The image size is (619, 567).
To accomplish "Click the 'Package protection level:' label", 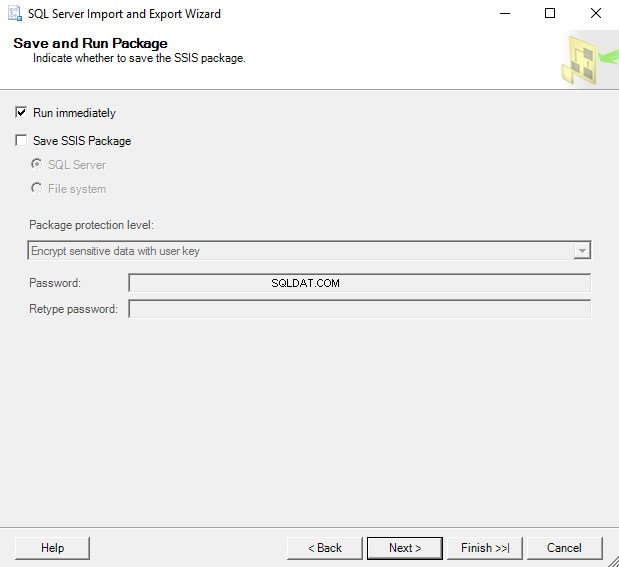I will tap(91, 225).
